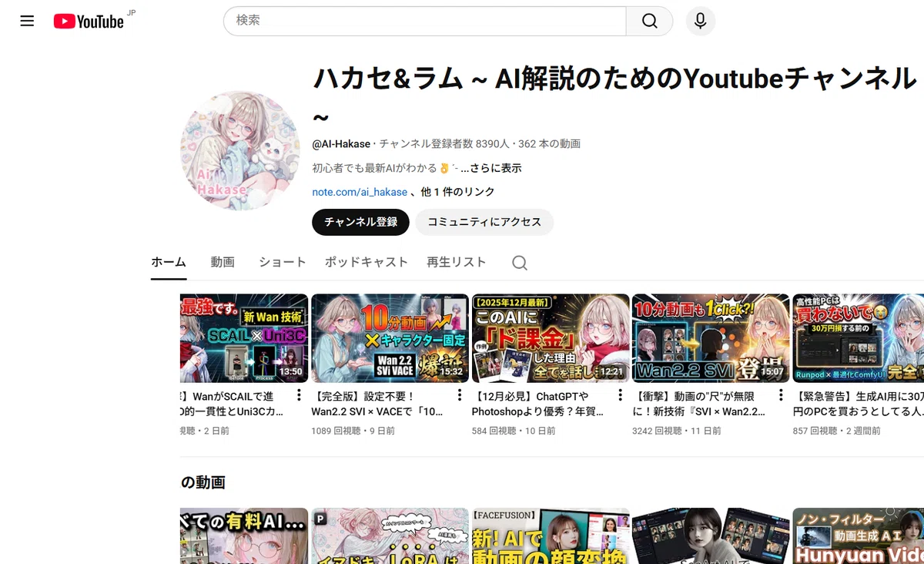
Task: Subscribe with チャンネル登録 button
Action: tap(360, 222)
